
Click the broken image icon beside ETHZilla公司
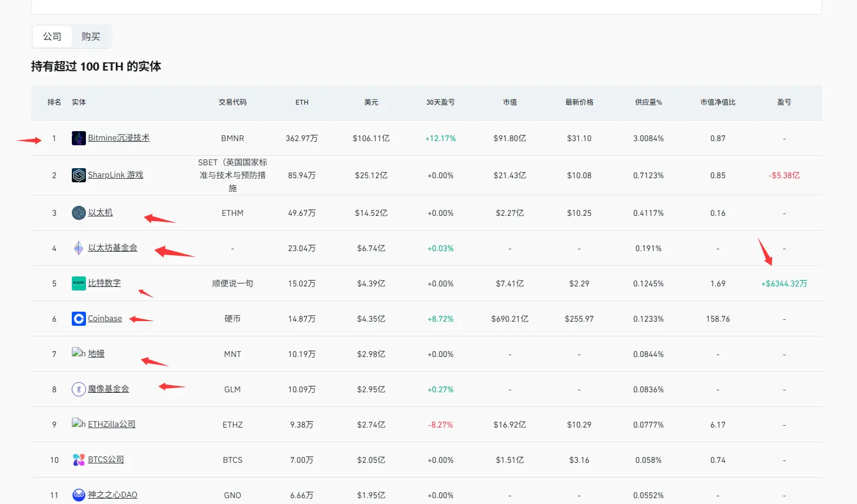pos(79,423)
